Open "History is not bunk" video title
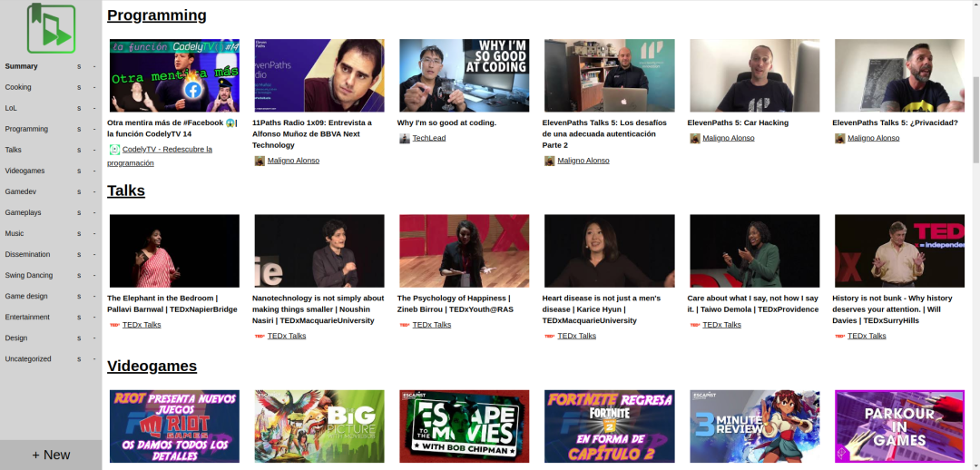This screenshot has width=980, height=470. [893, 309]
